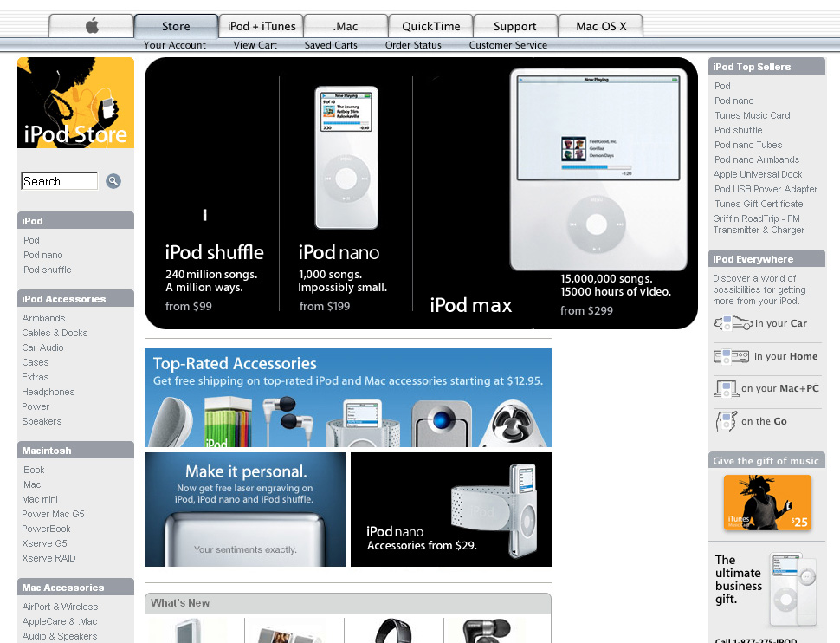Open iTunes Gift Certificate link

(x=758, y=204)
